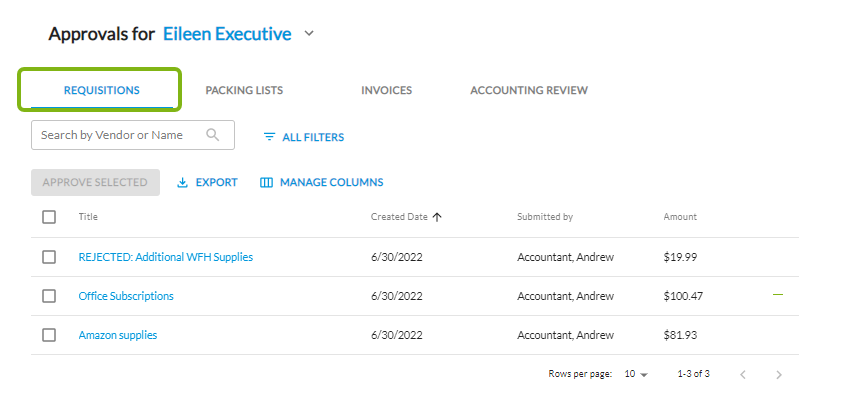Screen dimensions: 847x402
Task: Select the Office Subscriptions row checkbox
Action: coord(49,296)
